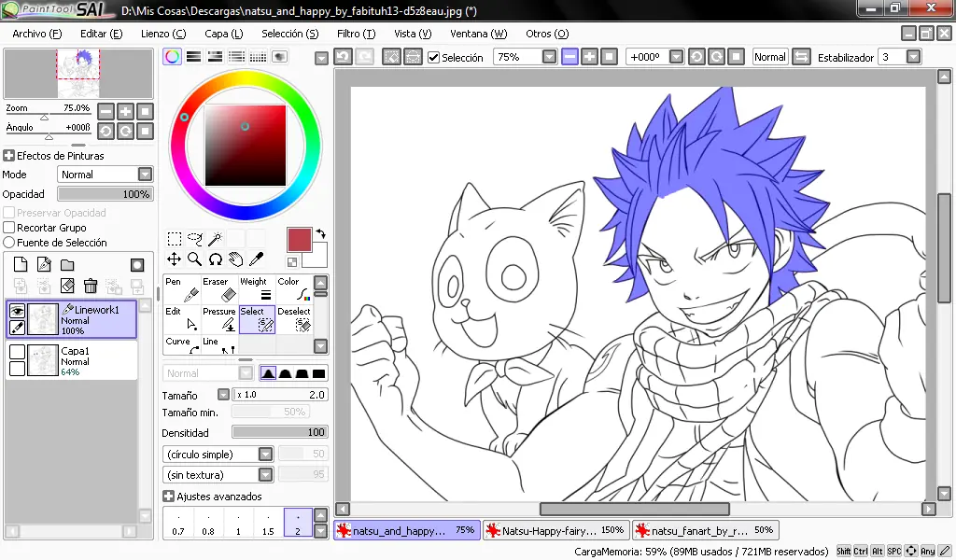Create a new linework layer
The image size is (956, 560).
coord(44,264)
